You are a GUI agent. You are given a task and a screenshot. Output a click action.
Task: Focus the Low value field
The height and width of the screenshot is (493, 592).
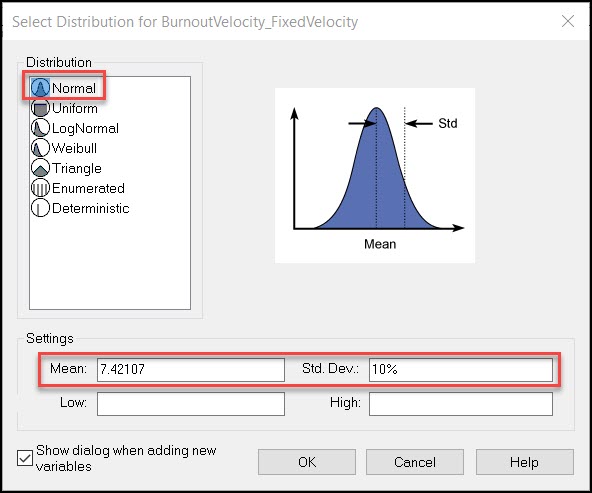coord(191,404)
